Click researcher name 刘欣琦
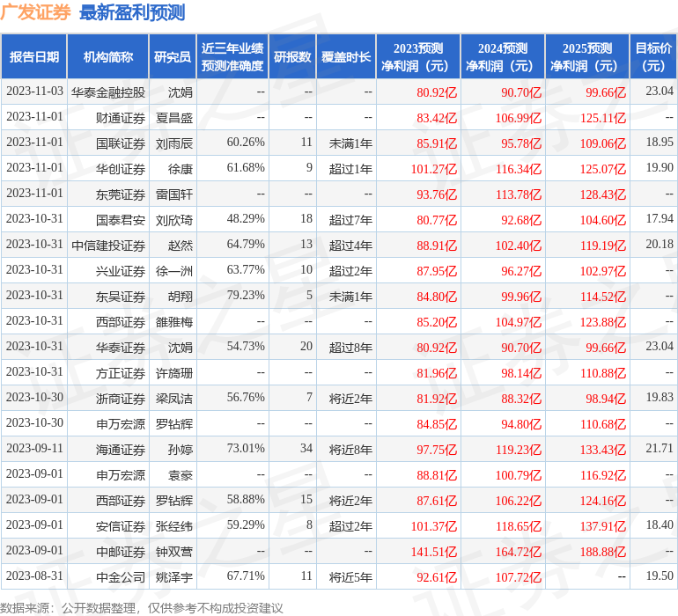Screen dimensions: 678x616 pyautogui.click(x=174, y=220)
